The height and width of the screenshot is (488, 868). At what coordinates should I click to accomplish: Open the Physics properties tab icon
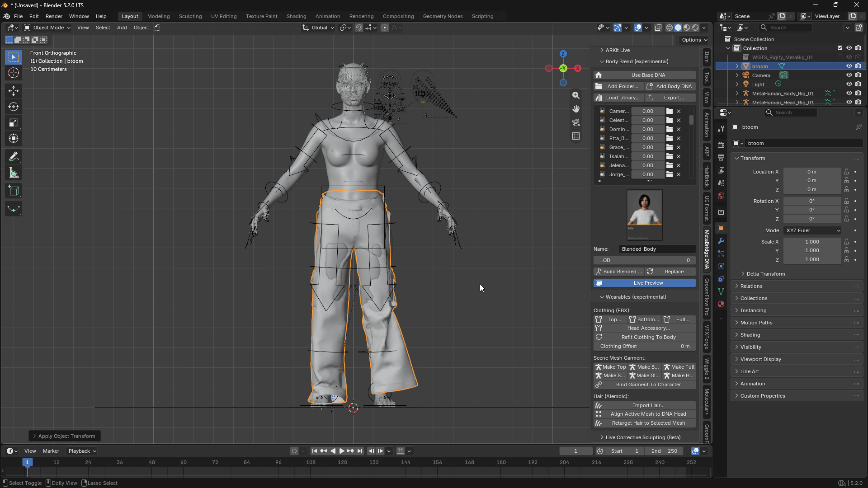pos(721,266)
